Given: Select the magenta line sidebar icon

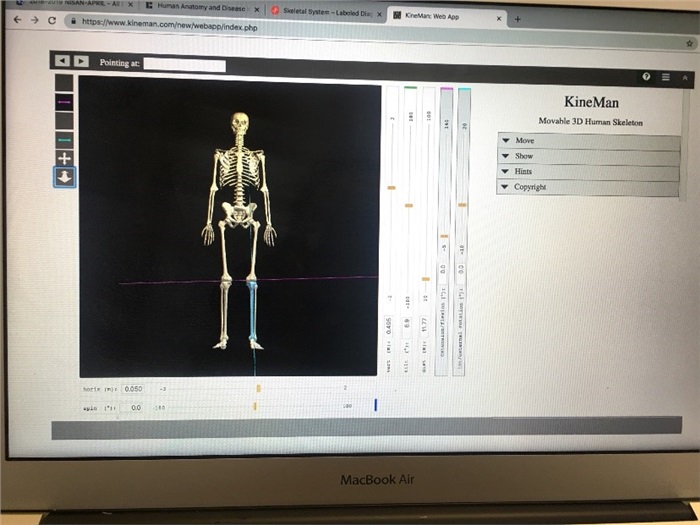Looking at the screenshot, I should pyautogui.click(x=64, y=102).
